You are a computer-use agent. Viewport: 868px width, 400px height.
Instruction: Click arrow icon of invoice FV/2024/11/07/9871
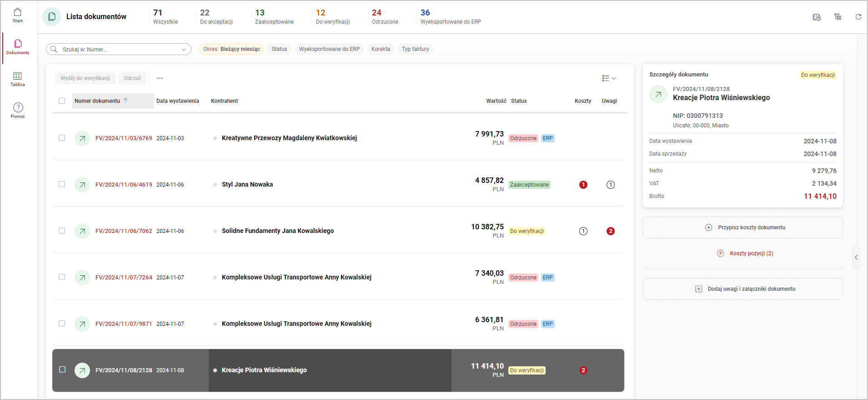pyautogui.click(x=82, y=324)
